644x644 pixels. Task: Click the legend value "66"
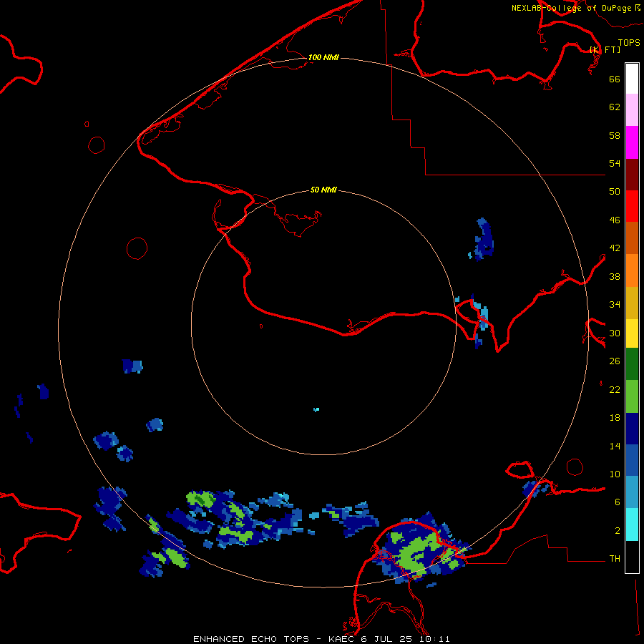coord(615,79)
